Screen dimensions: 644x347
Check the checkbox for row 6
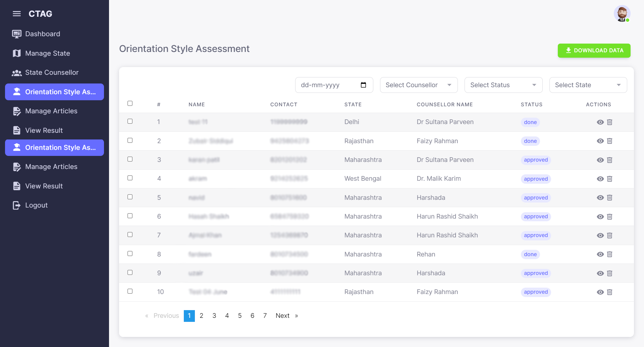pos(130,216)
